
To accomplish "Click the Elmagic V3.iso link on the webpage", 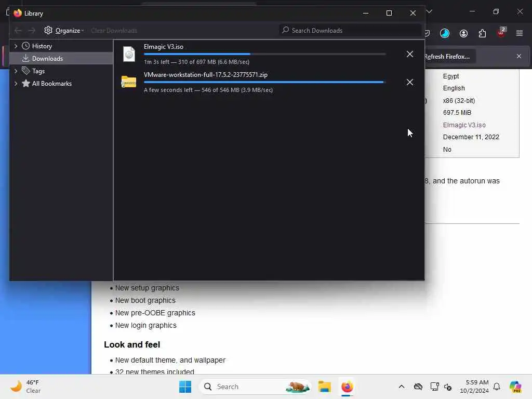I will pyautogui.click(x=464, y=125).
